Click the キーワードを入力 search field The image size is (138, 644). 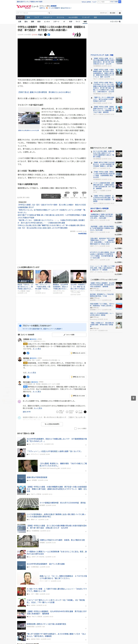pos(32,13)
